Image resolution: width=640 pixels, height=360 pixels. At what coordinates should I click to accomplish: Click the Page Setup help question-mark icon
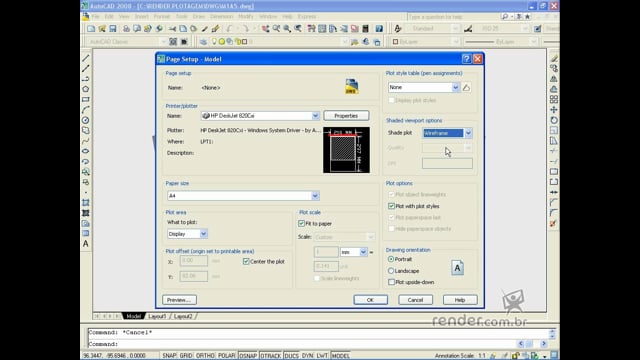coord(467,59)
